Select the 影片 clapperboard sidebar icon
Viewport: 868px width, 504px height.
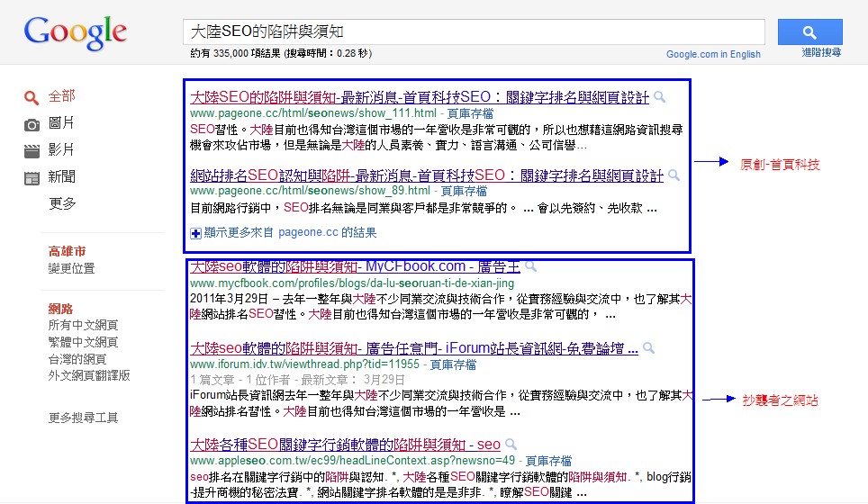click(x=32, y=151)
